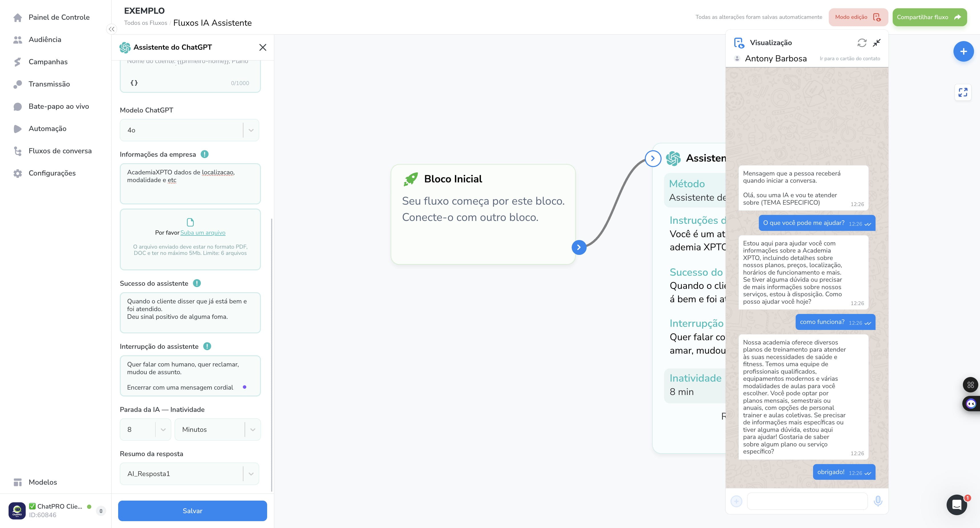The image size is (980, 528).
Task: Toggle the Modo edição button
Action: pos(858,17)
